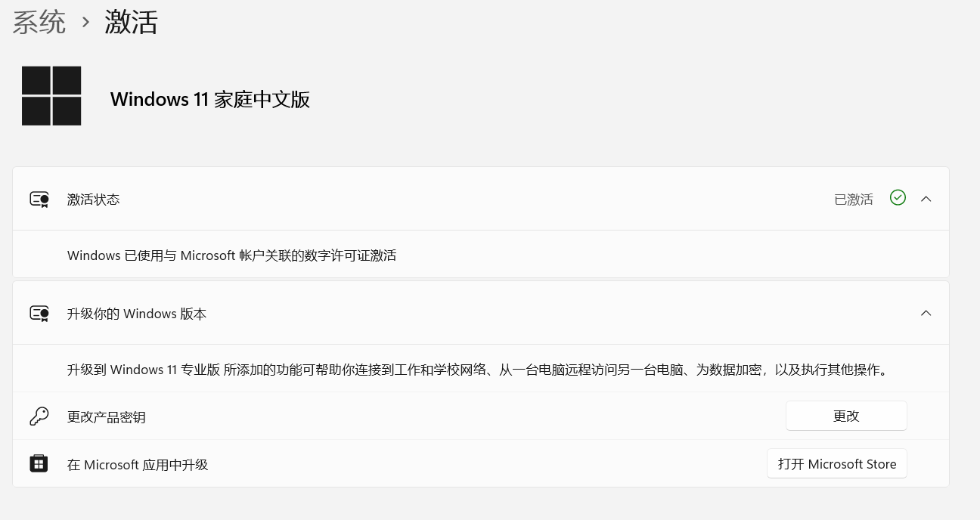Click the 在 Microsoft 应用中升级 row label

[138, 465]
